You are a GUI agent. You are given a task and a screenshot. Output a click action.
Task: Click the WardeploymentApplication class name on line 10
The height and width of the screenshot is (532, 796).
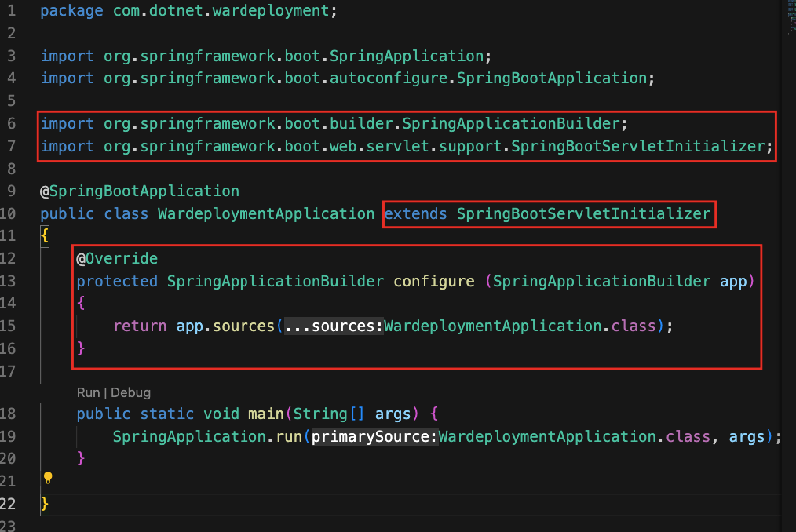tap(266, 213)
